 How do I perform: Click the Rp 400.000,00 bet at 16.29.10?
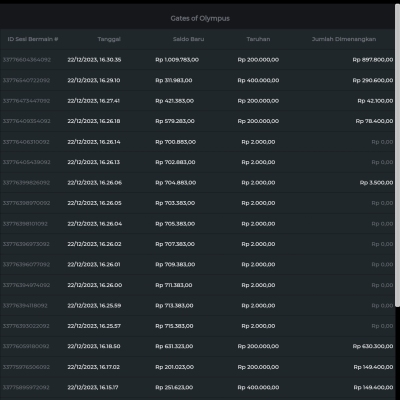[258, 80]
